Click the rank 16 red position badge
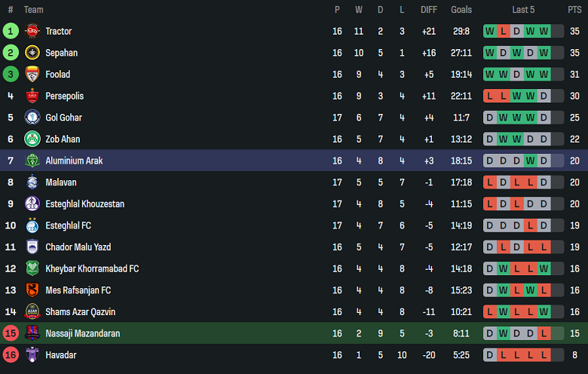The height and width of the screenshot is (374, 588). (x=11, y=354)
